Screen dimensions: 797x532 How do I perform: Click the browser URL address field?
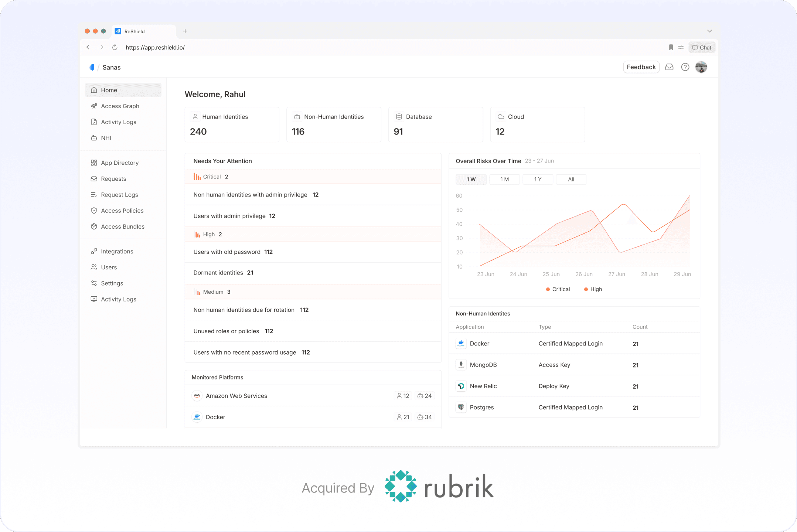(x=155, y=47)
